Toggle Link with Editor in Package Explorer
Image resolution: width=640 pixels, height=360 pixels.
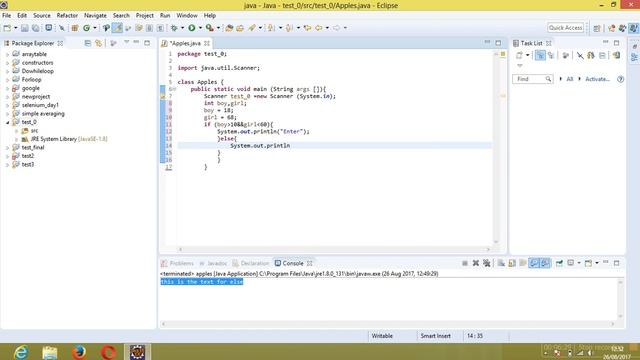[98, 43]
